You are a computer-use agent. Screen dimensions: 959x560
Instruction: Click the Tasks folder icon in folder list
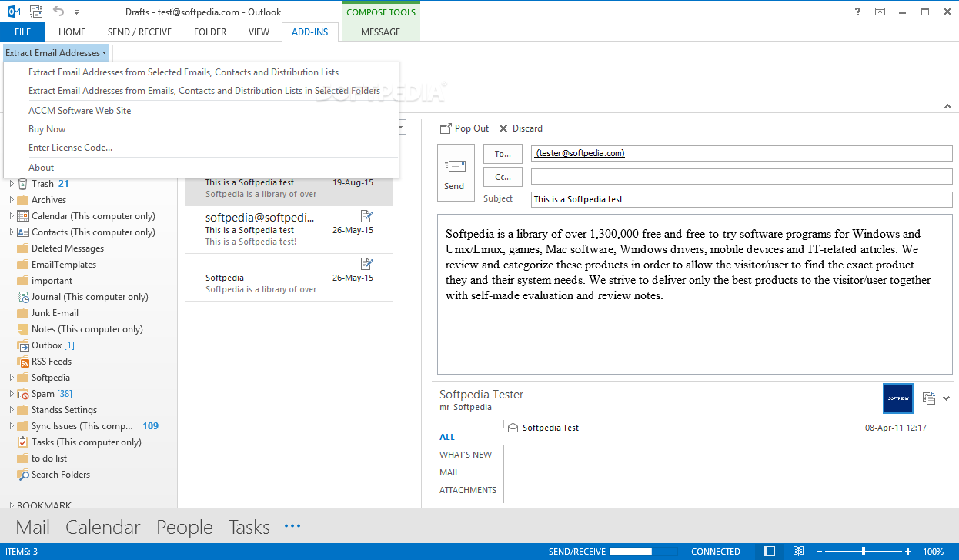[x=23, y=442]
